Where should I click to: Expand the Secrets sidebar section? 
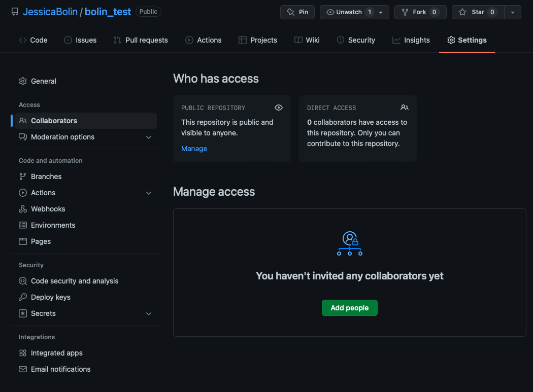149,313
